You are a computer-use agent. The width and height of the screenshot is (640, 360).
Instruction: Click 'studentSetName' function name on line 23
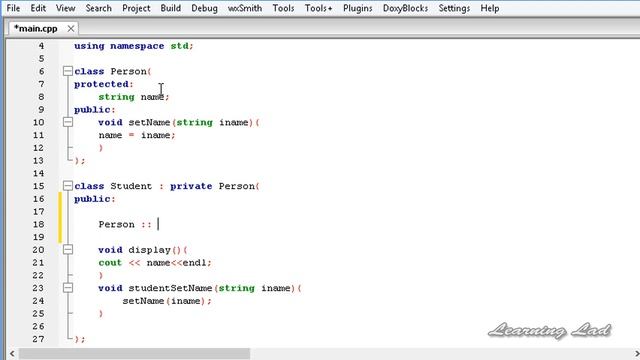pyautogui.click(x=170, y=288)
